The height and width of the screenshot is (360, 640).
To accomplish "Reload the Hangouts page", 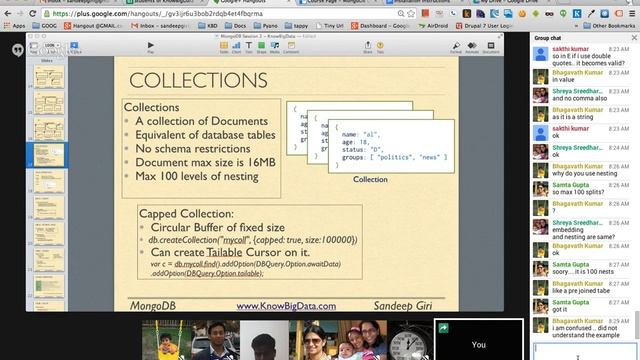I will (33, 13).
